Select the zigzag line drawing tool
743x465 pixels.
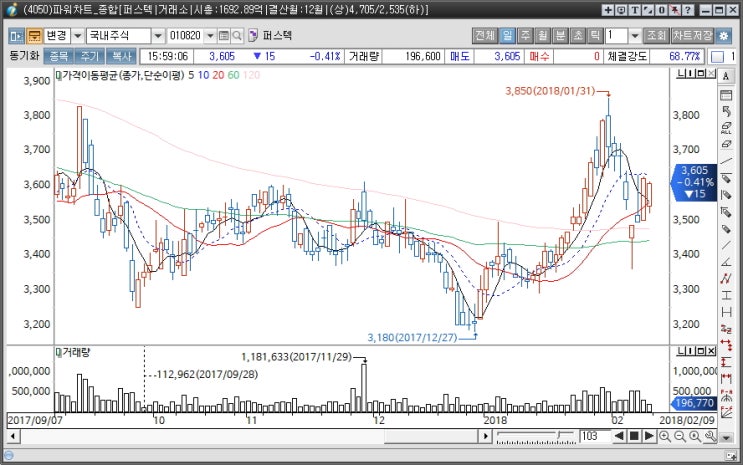(726, 279)
